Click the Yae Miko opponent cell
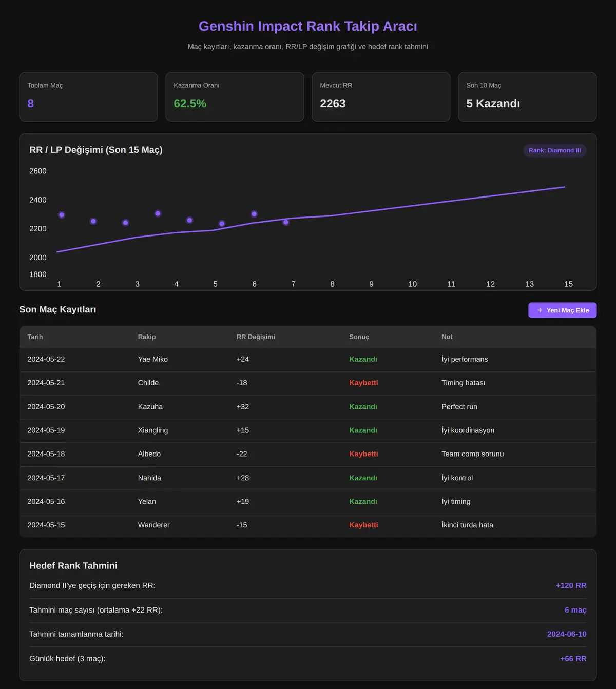Image resolution: width=616 pixels, height=689 pixels. (x=153, y=359)
